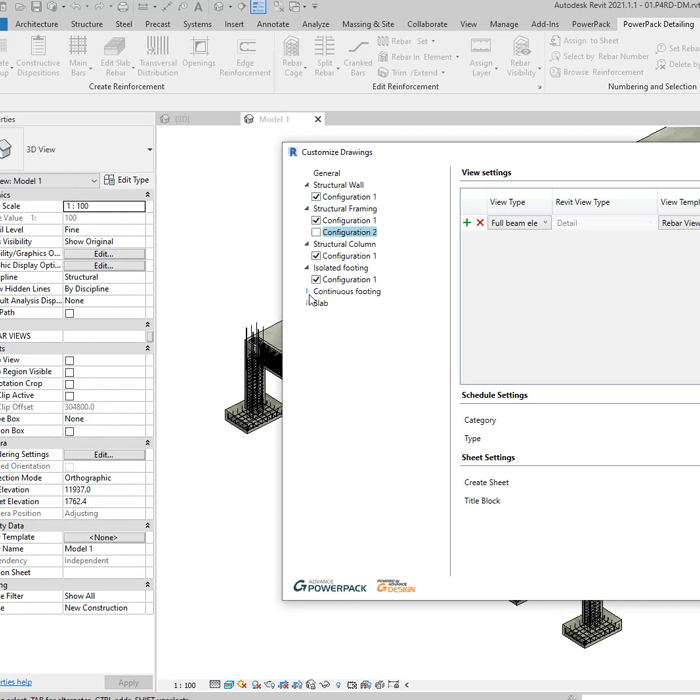Click the Transversal Distribution icon
Image resolution: width=700 pixels, height=700 pixels.
click(158, 46)
